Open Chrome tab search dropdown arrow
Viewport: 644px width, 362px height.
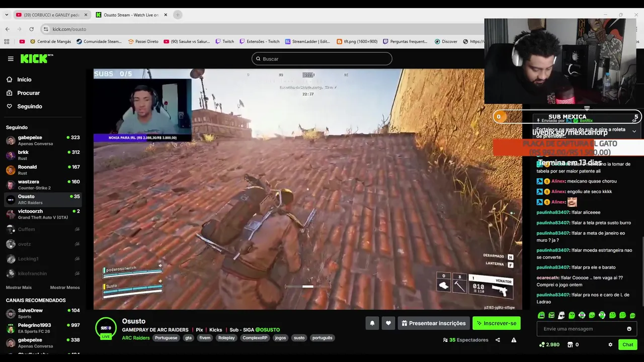click(7, 15)
